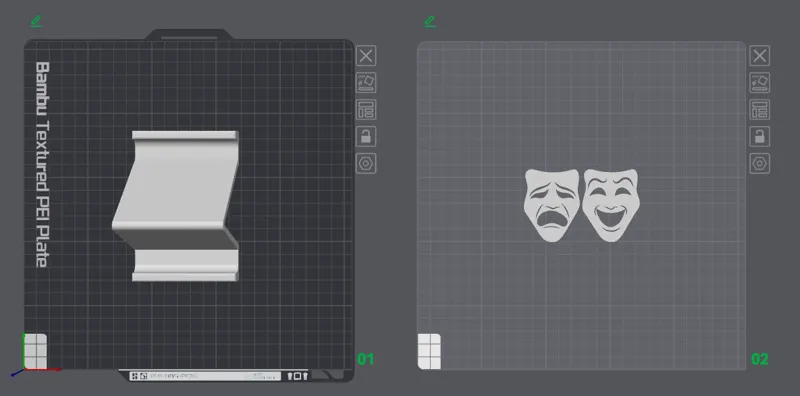Click the Bambu Textured PEI Plate label
Screen dimensions: 800x396
point(42,164)
